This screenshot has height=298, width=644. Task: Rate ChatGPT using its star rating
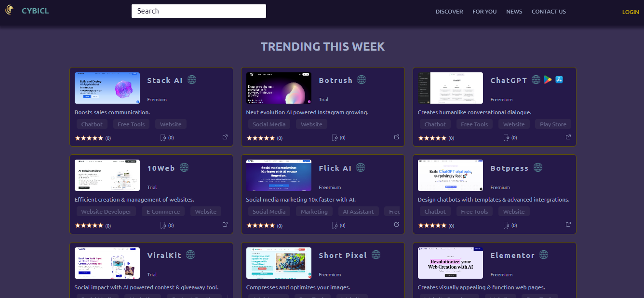[x=432, y=138]
